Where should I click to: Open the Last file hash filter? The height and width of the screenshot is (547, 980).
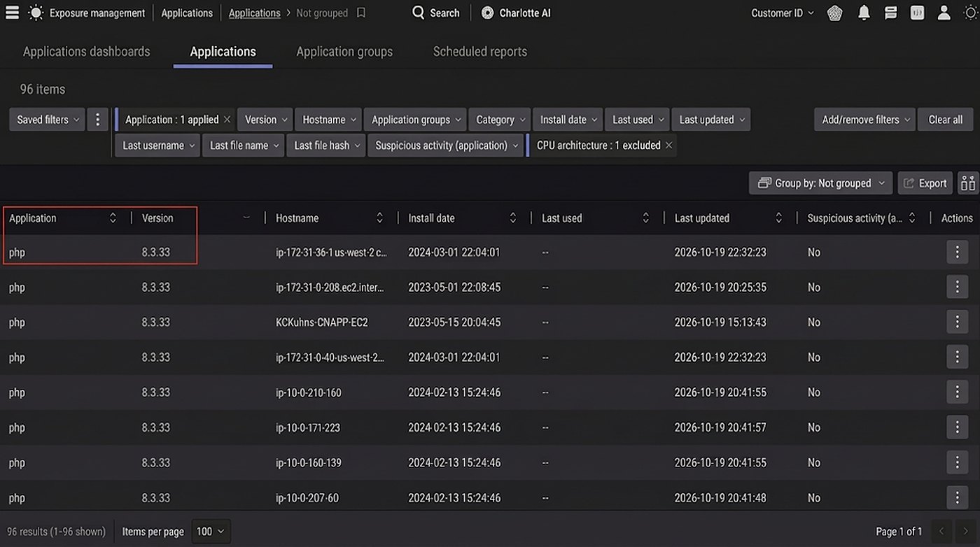[326, 145]
